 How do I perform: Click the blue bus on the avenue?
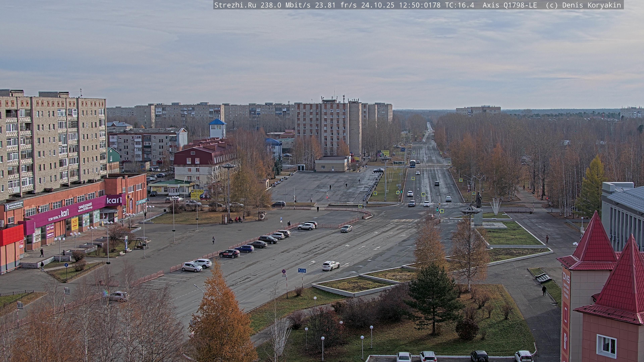tap(413, 164)
